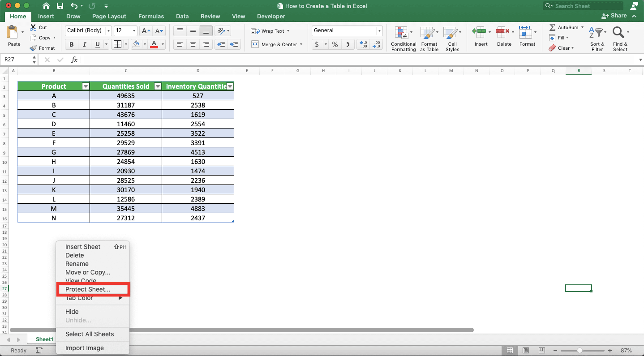Viewport: 644px width, 356px height.
Task: Switch to Normal view in status bar
Action: [510, 350]
